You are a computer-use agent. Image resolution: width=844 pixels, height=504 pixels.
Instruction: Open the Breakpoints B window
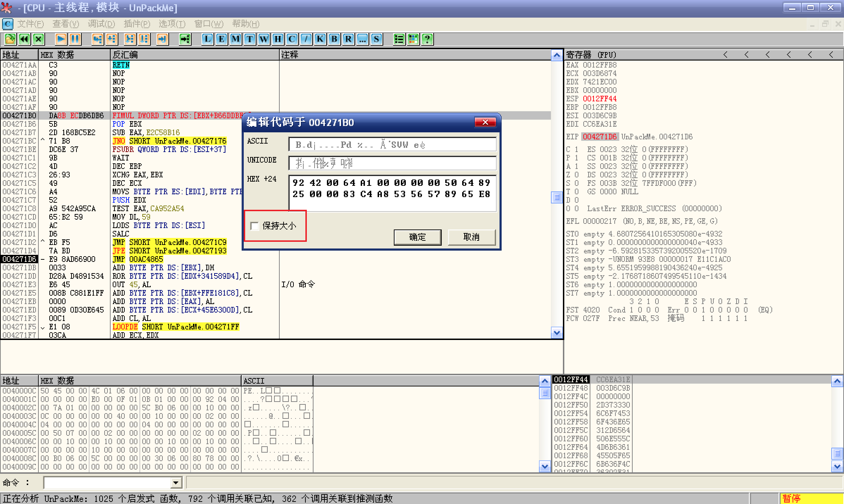(x=334, y=39)
